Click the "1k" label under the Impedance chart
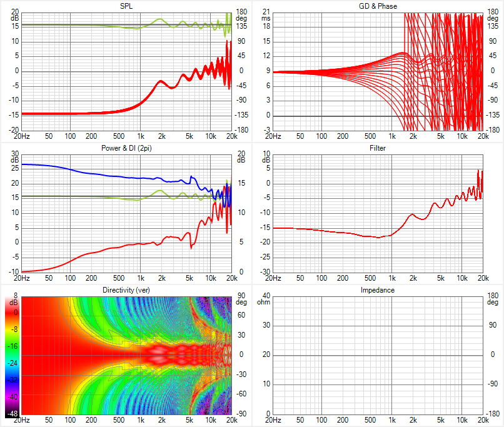 pos(392,420)
